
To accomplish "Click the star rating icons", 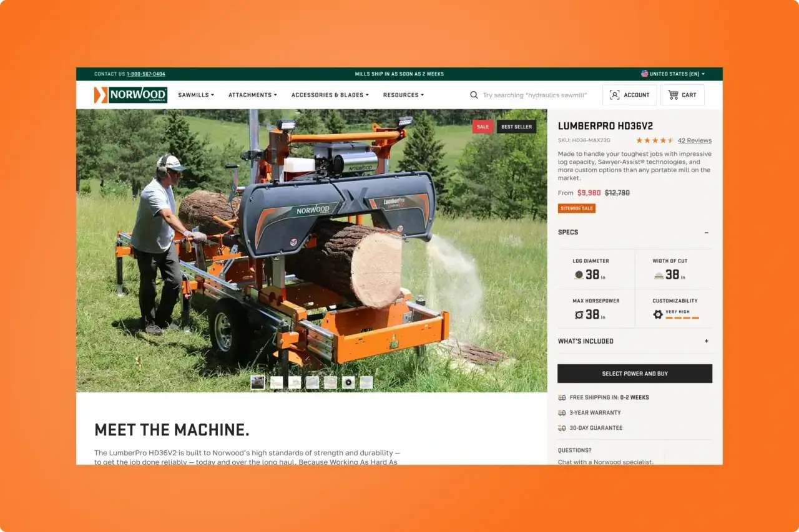I will (x=655, y=140).
